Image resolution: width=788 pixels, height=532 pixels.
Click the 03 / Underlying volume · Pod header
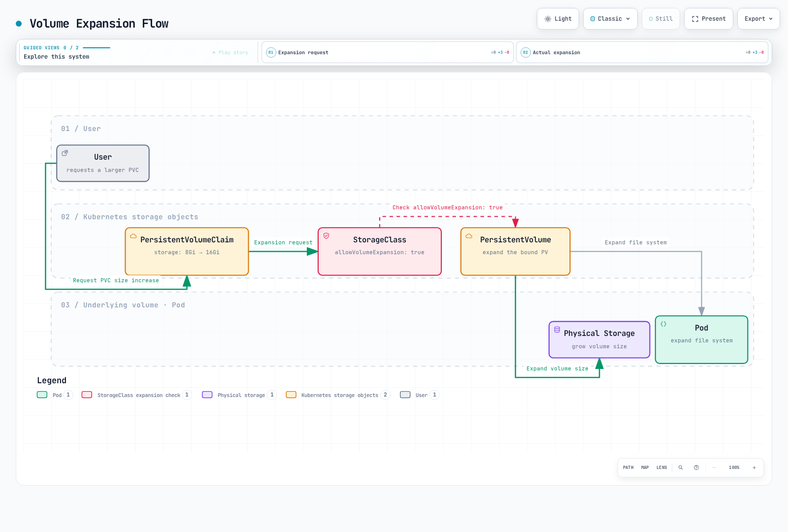point(123,305)
